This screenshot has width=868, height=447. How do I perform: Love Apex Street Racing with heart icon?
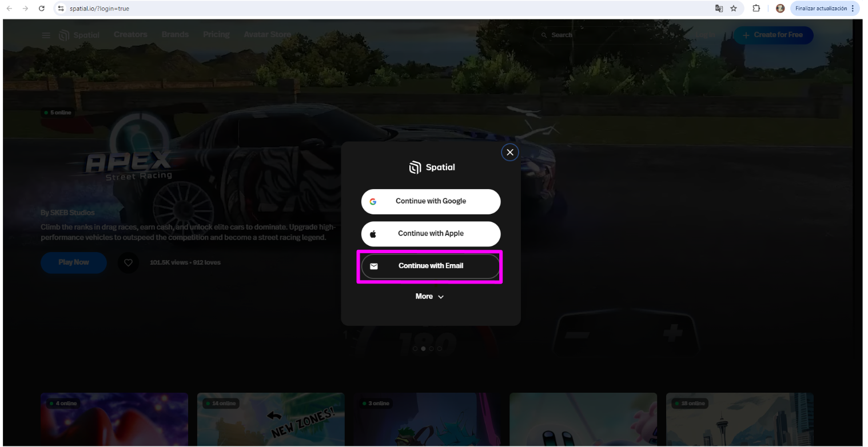(x=129, y=263)
